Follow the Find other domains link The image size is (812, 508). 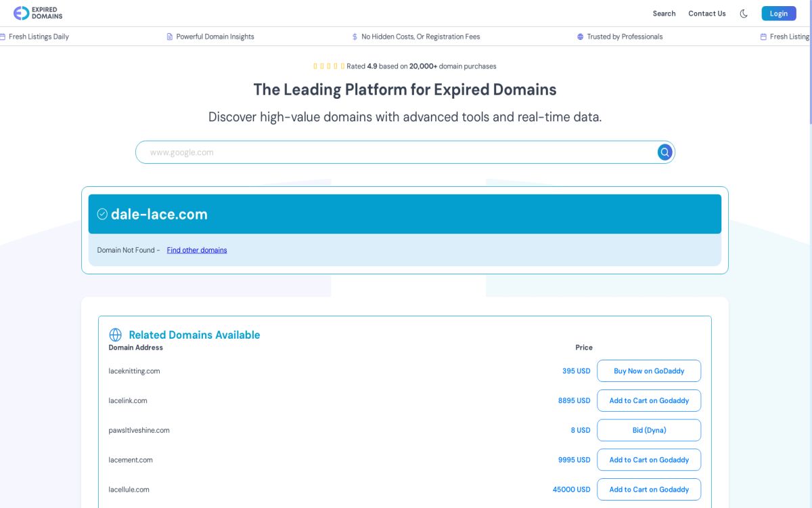point(196,250)
